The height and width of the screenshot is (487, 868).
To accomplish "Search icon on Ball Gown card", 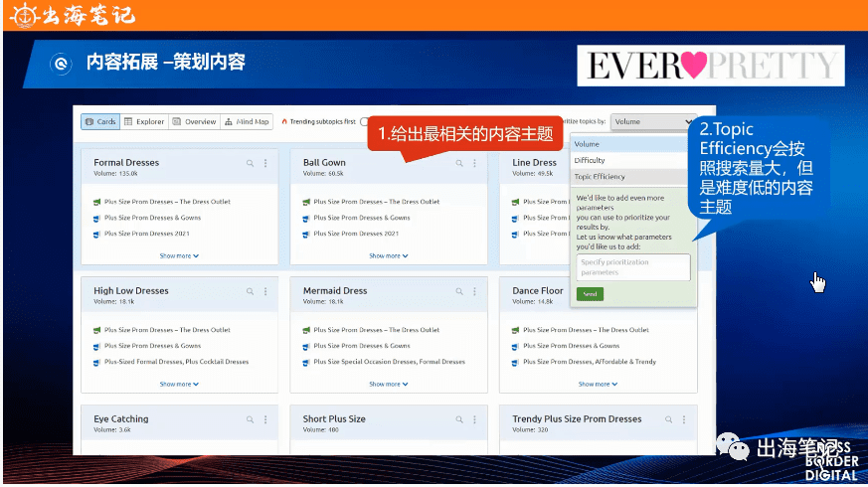I will [459, 163].
